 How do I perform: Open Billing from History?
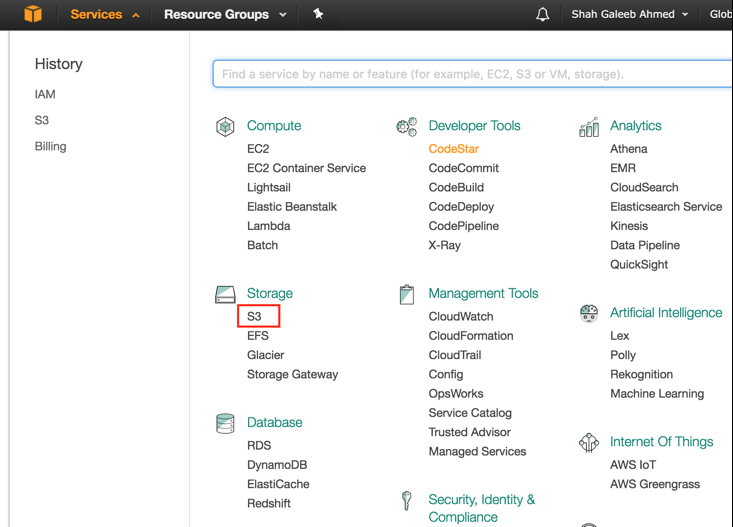pyautogui.click(x=50, y=146)
